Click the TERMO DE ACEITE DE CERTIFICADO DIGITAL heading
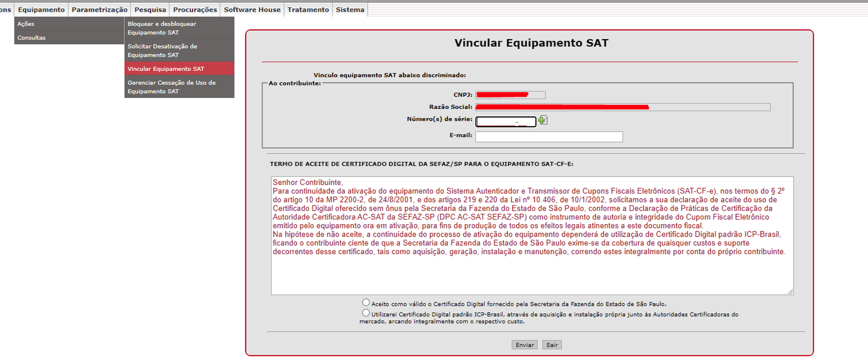868x363 pixels. (x=422, y=164)
